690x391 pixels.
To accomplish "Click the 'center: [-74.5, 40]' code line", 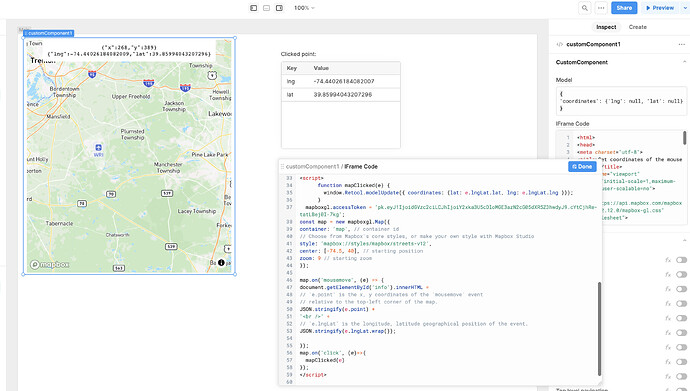I will [x=361, y=251].
